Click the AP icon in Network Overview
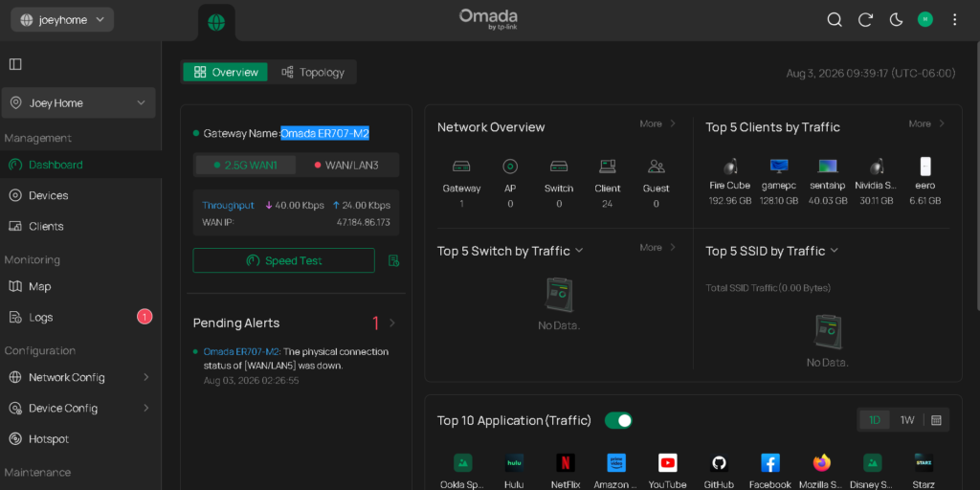The height and width of the screenshot is (490, 980). [510, 167]
